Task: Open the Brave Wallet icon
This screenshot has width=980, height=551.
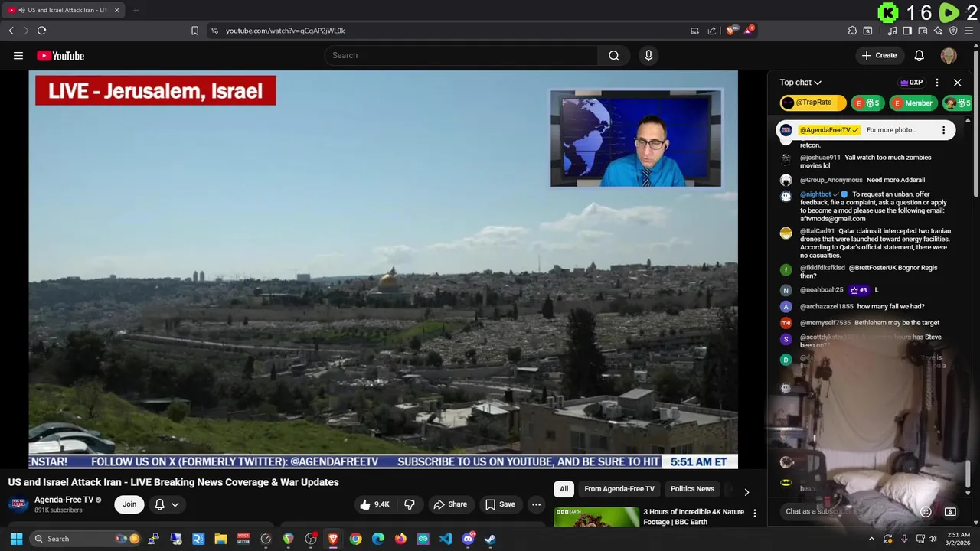Action: click(x=923, y=31)
